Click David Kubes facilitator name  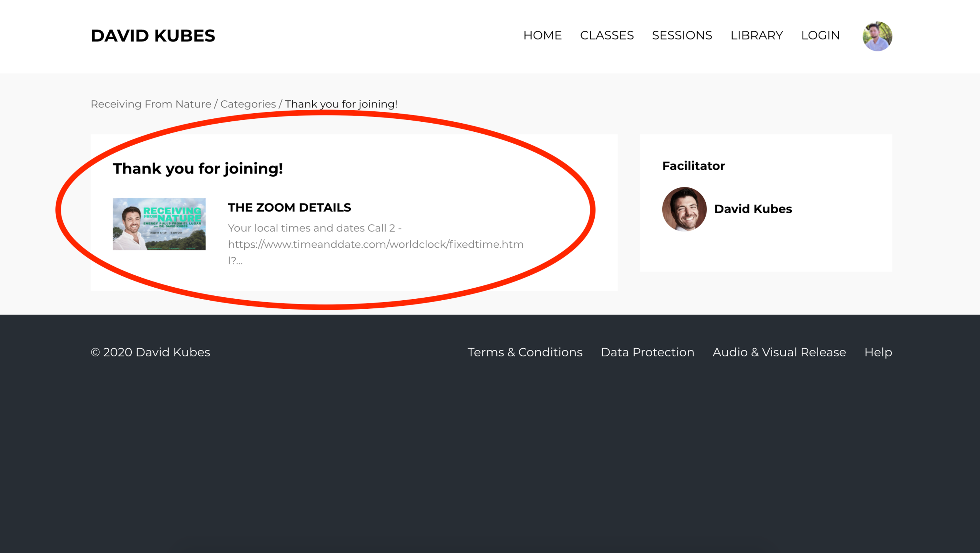(x=753, y=209)
